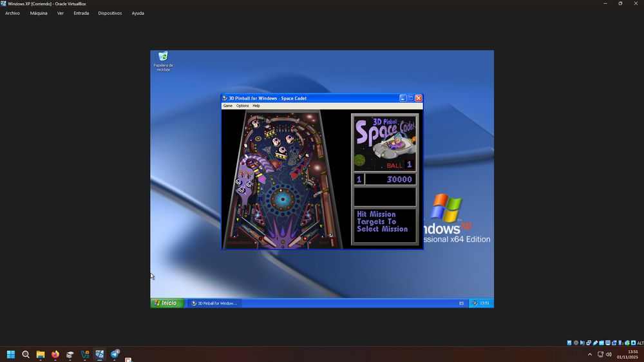The width and height of the screenshot is (644, 362).
Task: Open VirtualBox Máquina menu
Action: tap(39, 13)
